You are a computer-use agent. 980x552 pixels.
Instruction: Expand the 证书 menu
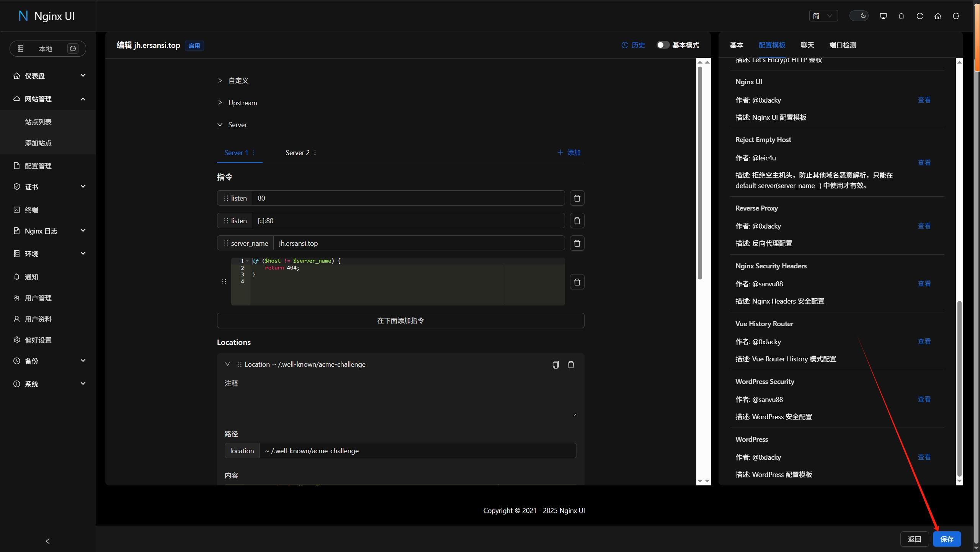pyautogui.click(x=48, y=187)
